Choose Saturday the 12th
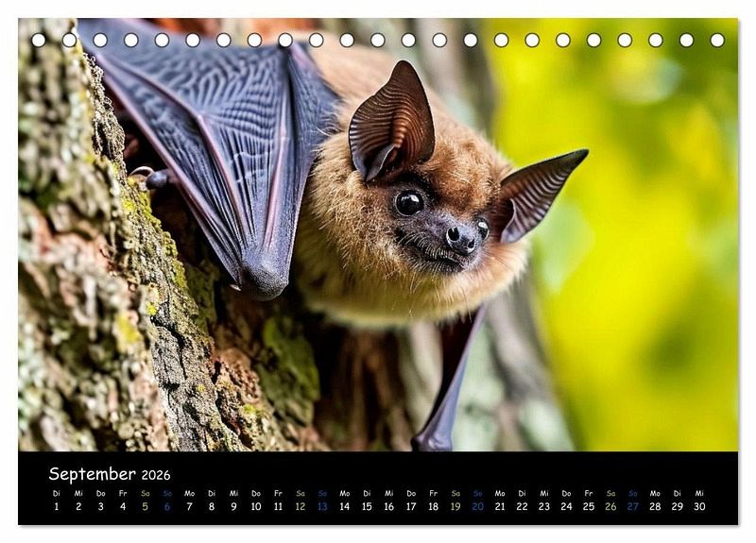Screen dimensions: 756x543 point(301,506)
